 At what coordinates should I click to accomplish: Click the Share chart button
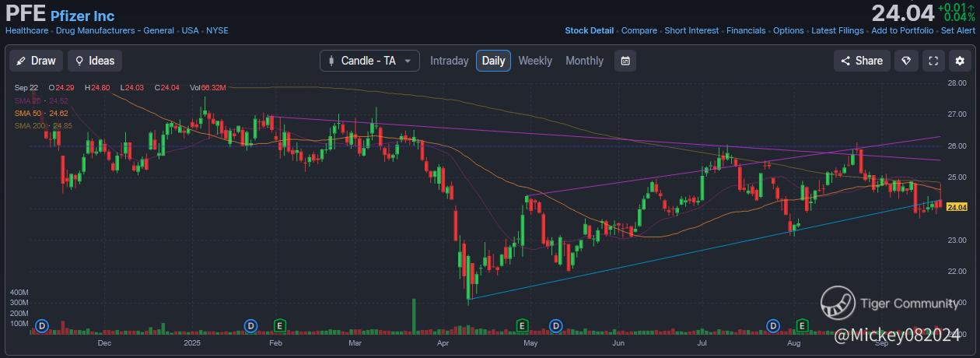(x=862, y=61)
